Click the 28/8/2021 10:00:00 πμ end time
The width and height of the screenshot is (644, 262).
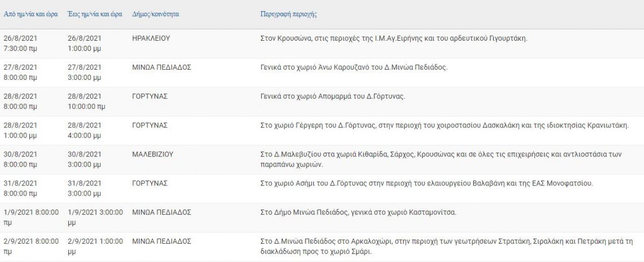tap(87, 101)
